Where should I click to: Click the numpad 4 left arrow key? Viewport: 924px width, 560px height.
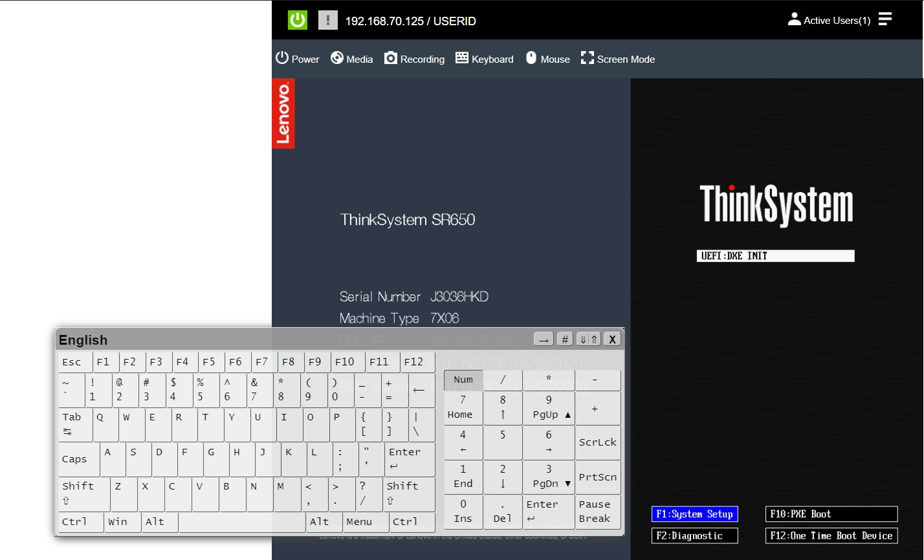coord(463,442)
